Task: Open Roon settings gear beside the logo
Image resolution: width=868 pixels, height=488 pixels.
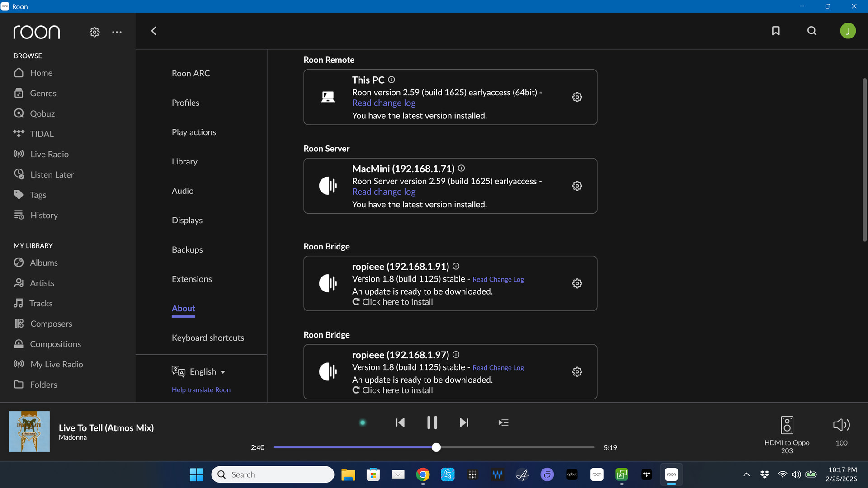Action: point(94,32)
